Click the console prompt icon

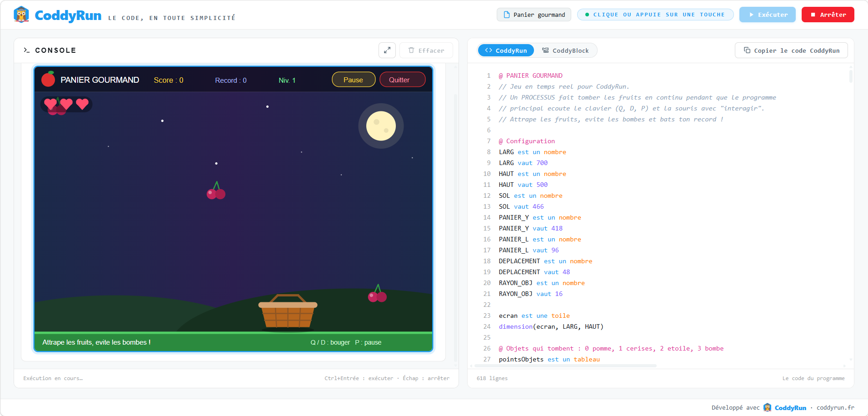[x=27, y=50]
